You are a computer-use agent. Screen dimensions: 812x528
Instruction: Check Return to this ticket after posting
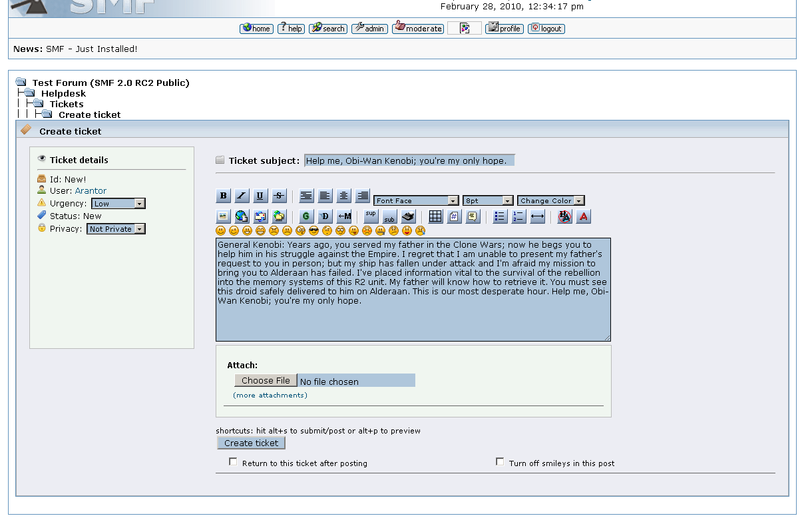pyautogui.click(x=233, y=461)
